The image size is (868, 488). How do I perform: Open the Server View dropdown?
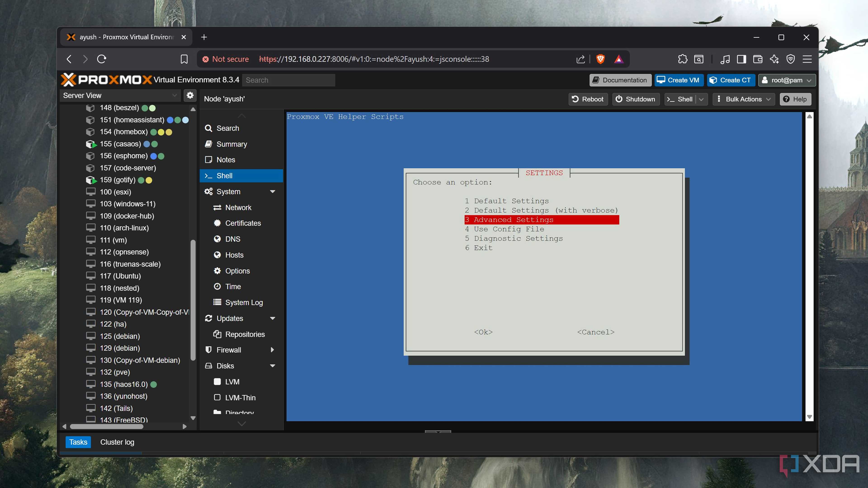click(120, 95)
